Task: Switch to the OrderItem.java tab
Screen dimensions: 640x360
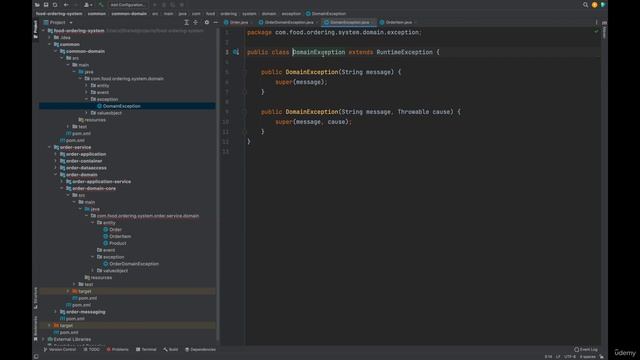Action: 396,22
